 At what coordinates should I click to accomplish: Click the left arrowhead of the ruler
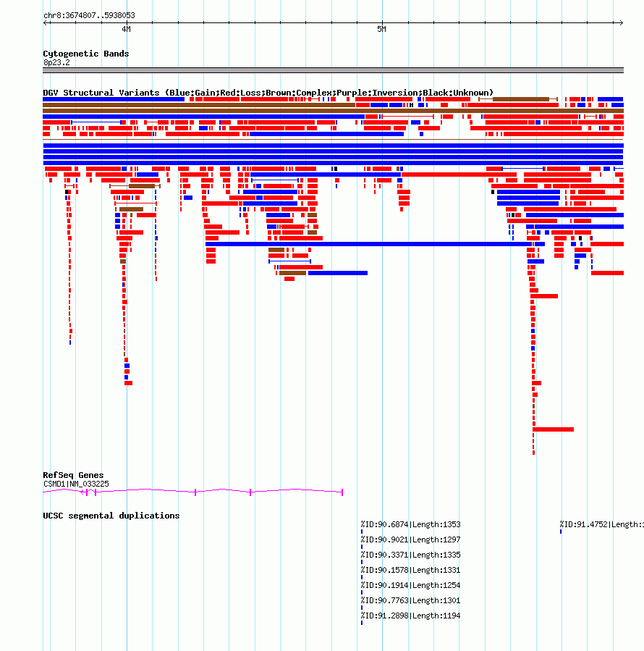coord(46,23)
